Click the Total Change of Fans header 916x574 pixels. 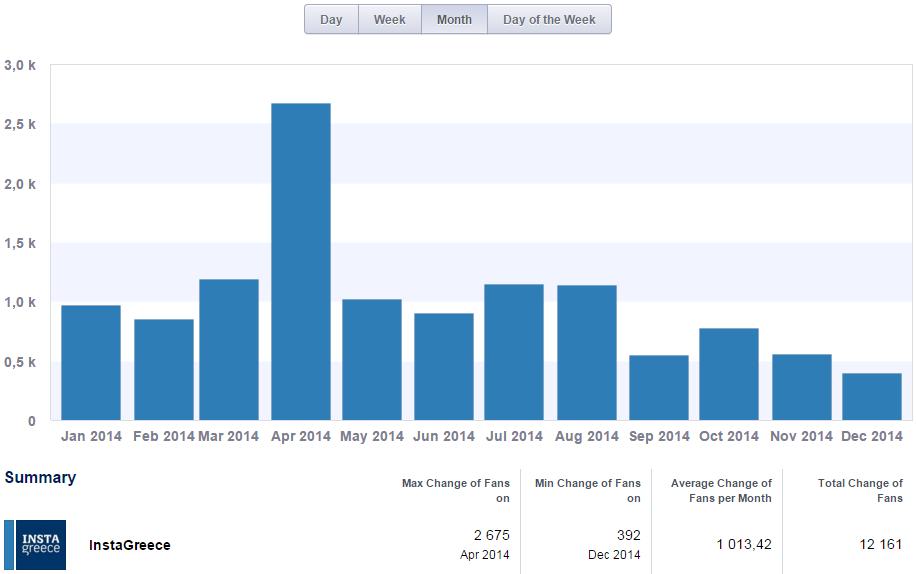click(860, 490)
